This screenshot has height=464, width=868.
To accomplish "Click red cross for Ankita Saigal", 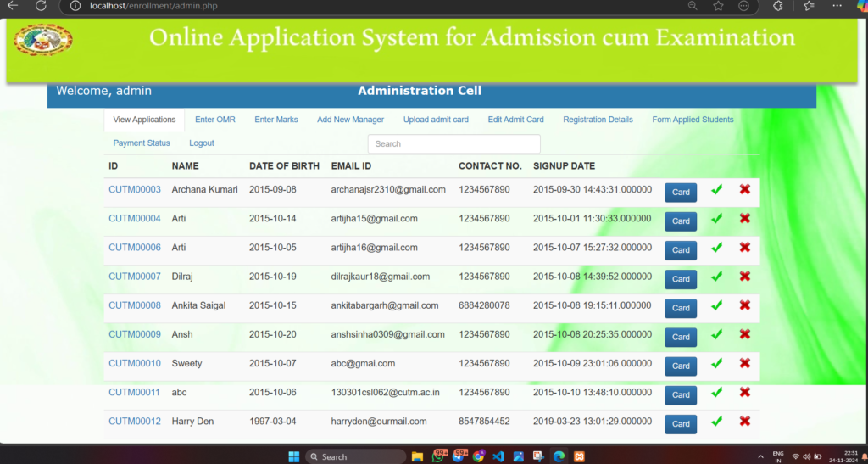I will point(745,305).
